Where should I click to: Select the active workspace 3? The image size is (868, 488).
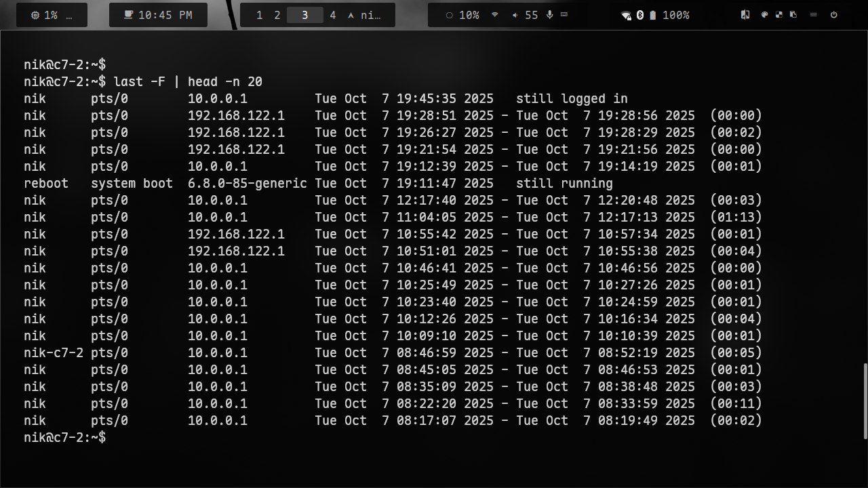[x=304, y=15]
